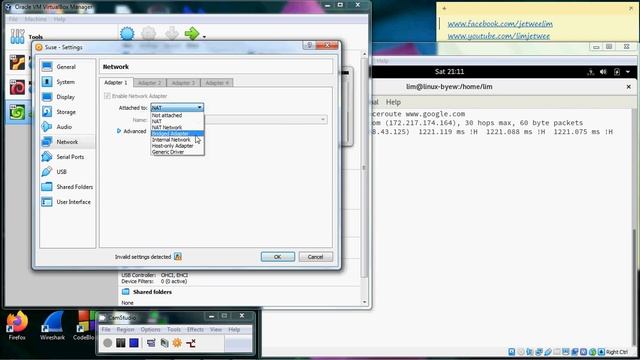The width and height of the screenshot is (640, 360).
Task: Open youtube.com/limjetwee link in sticky note
Action: coord(498,36)
